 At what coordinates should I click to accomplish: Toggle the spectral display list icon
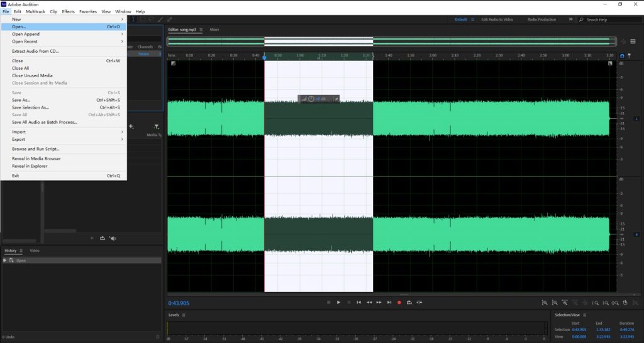[x=633, y=41]
